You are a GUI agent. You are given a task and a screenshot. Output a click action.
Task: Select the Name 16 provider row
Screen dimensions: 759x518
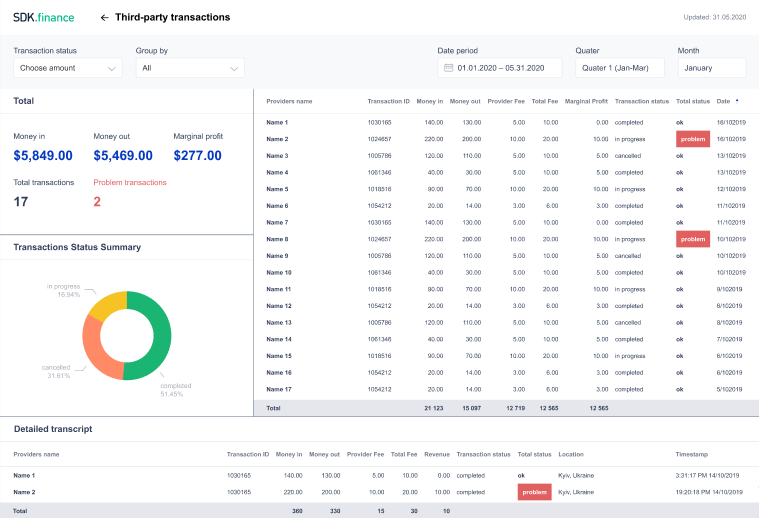506,373
